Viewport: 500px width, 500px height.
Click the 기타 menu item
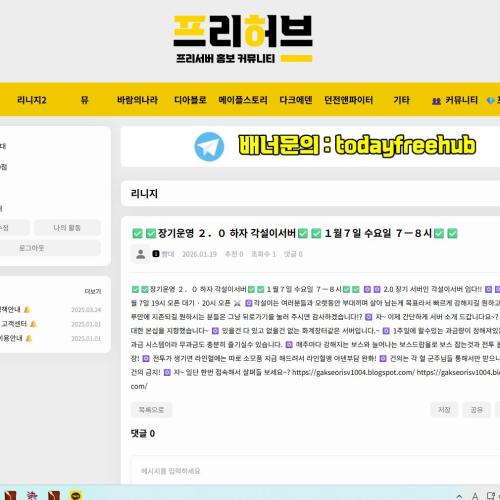coord(401,100)
